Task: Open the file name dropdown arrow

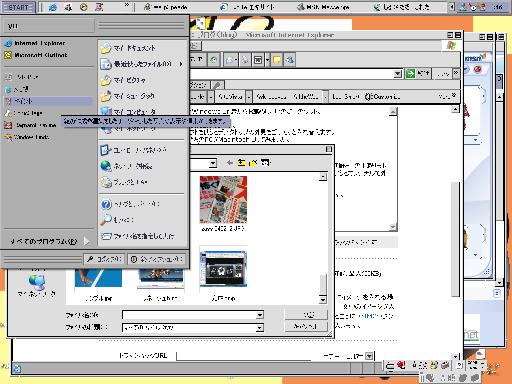Action: 260,315
